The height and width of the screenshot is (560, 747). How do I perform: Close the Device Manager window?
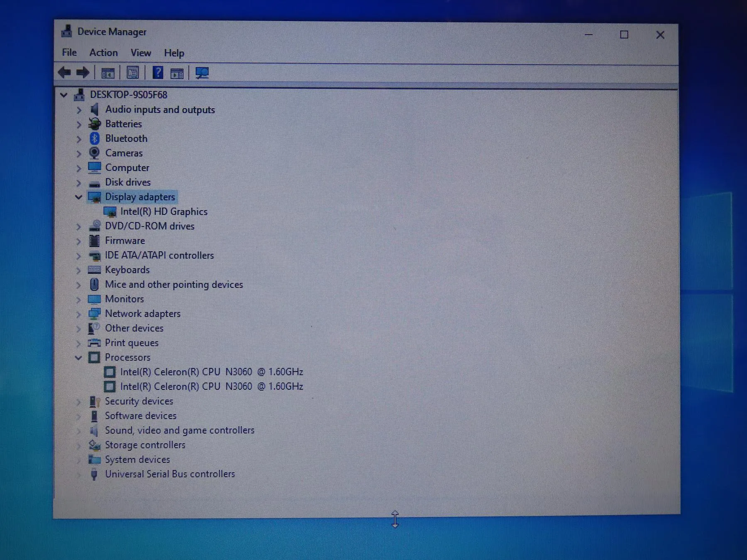[x=660, y=35]
